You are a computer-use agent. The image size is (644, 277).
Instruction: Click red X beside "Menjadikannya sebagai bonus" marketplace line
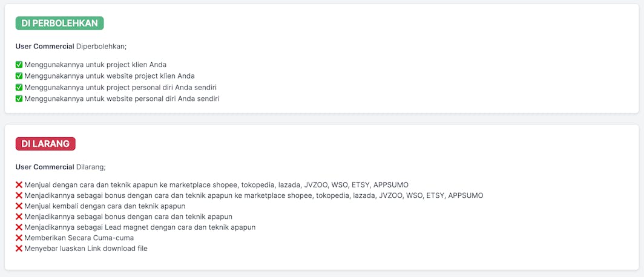click(19, 195)
